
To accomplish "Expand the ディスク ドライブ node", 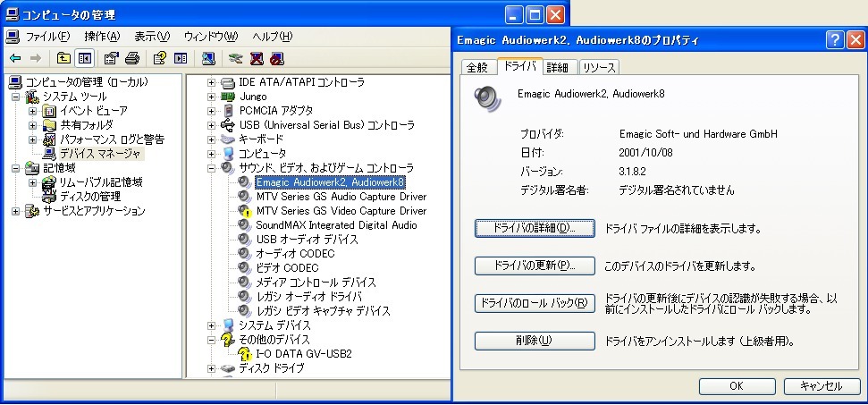I will [211, 368].
